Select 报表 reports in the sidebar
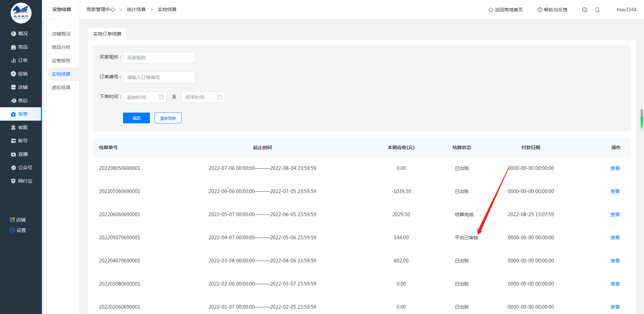Image resolution: width=644 pixels, height=314 pixels. (x=21, y=114)
